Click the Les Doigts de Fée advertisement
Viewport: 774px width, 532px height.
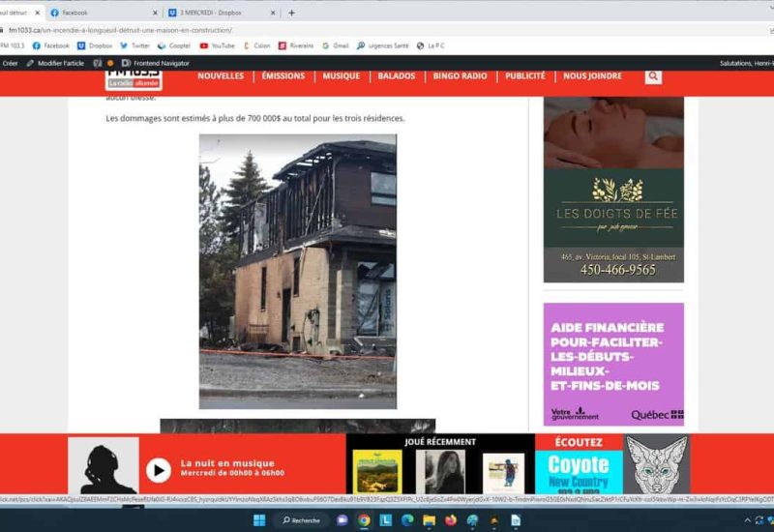coord(613,190)
